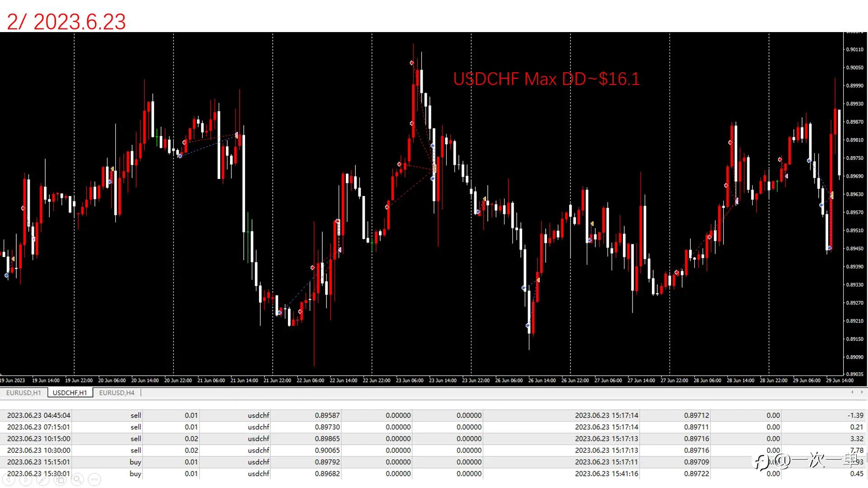This screenshot has height=488, width=868.
Task: Click the 0.89750 price scale label
Action: click(x=854, y=158)
